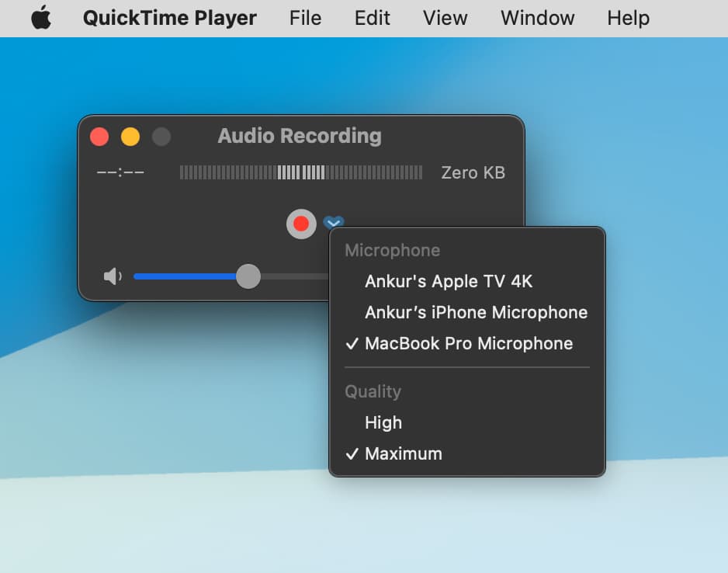Set recording quality to High
Screen dimensions: 728x573
[467, 422]
